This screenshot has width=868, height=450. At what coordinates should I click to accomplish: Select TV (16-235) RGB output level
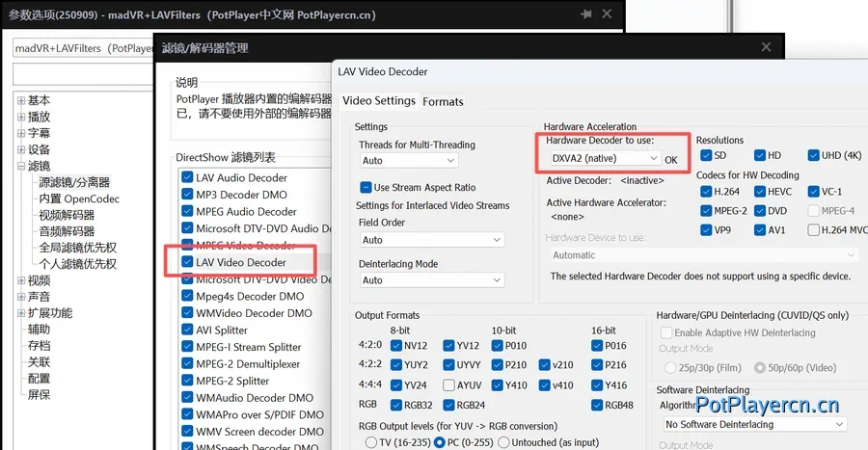coord(371,443)
